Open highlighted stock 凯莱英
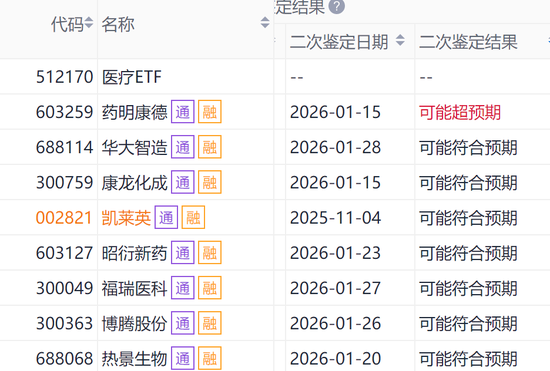550x371 pixels. pos(126,218)
